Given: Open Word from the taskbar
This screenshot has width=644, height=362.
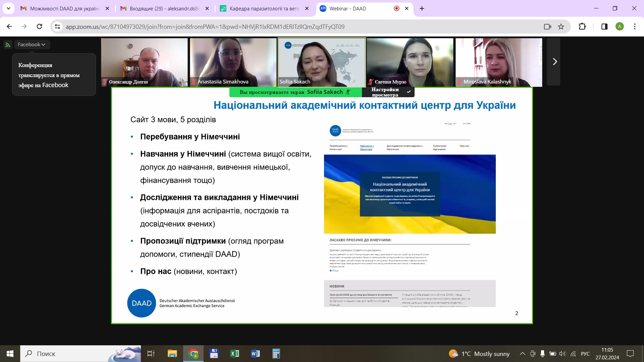Looking at the screenshot, I should pyautogui.click(x=255, y=354).
